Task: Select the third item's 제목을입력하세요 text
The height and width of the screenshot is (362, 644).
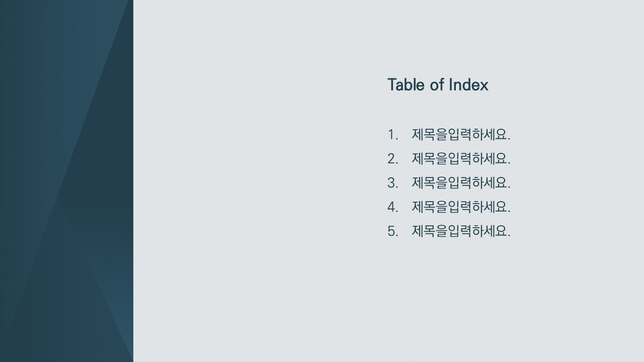Action: point(461,183)
